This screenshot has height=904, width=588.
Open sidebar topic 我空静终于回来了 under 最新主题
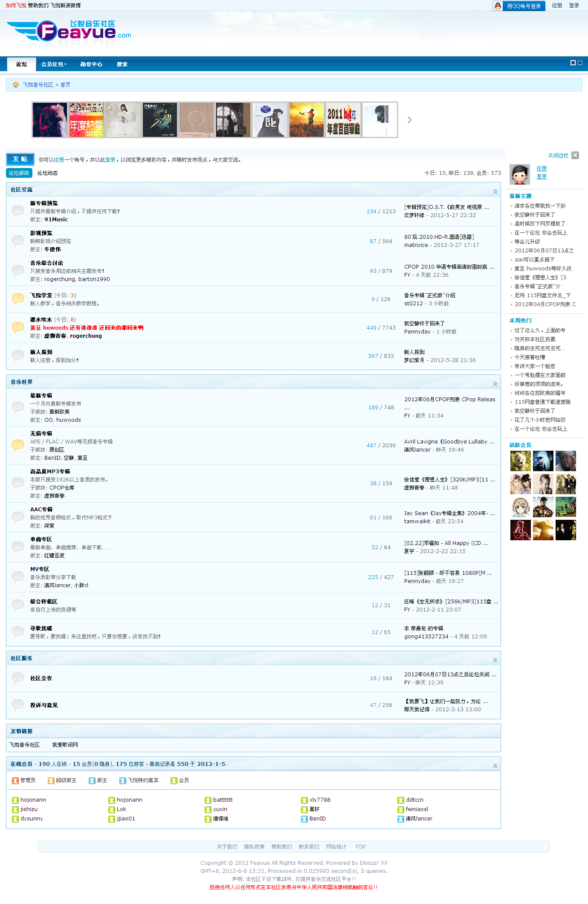(x=535, y=215)
